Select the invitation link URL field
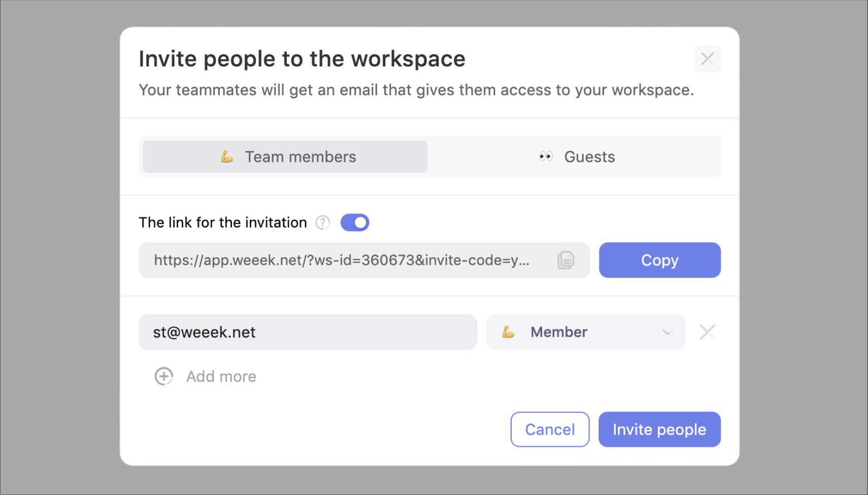 pyautogui.click(x=364, y=260)
